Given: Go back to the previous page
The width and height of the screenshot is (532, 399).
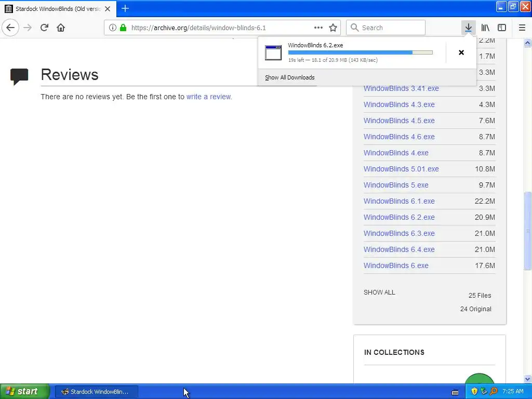Looking at the screenshot, I should tap(10, 28).
